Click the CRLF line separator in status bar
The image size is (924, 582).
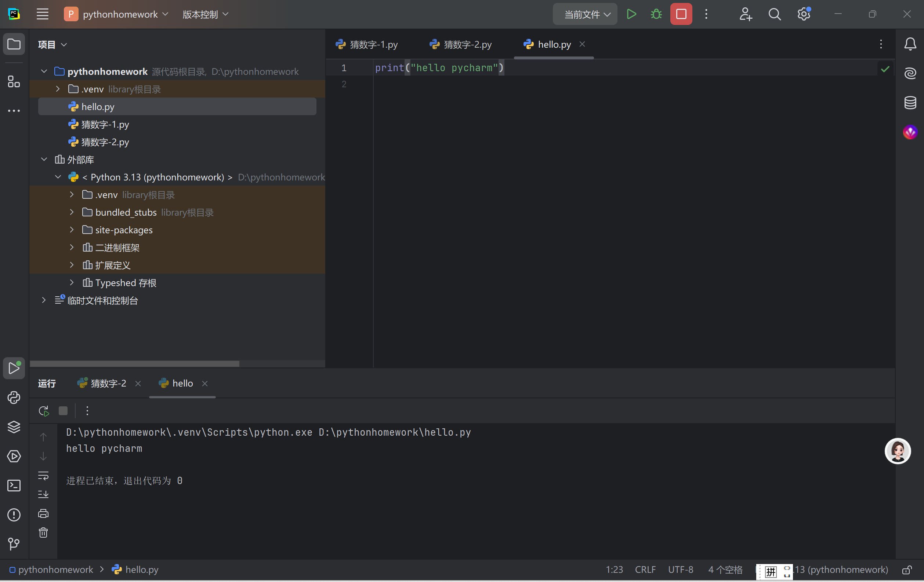pos(645,570)
